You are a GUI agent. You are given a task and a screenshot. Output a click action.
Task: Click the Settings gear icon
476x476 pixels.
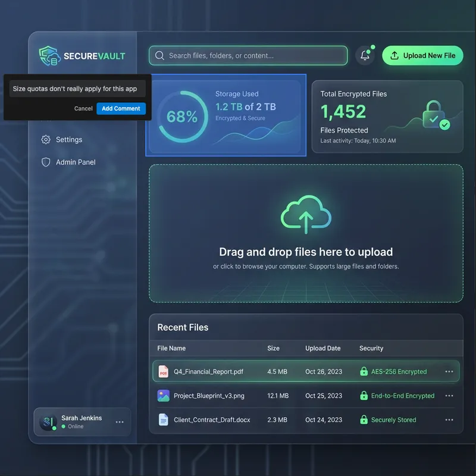click(46, 140)
